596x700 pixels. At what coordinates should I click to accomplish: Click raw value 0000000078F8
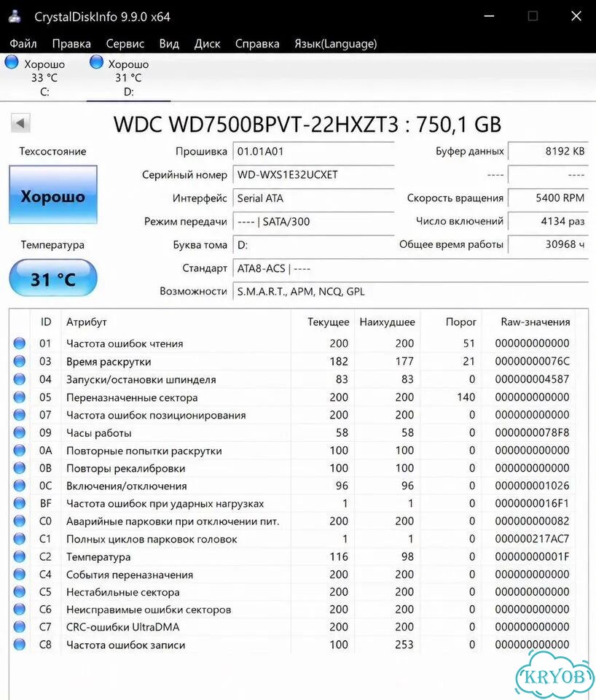point(532,432)
